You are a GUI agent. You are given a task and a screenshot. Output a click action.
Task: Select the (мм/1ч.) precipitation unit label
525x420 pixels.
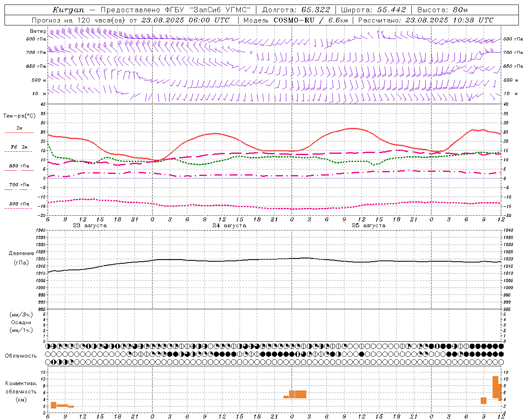[x=21, y=330]
